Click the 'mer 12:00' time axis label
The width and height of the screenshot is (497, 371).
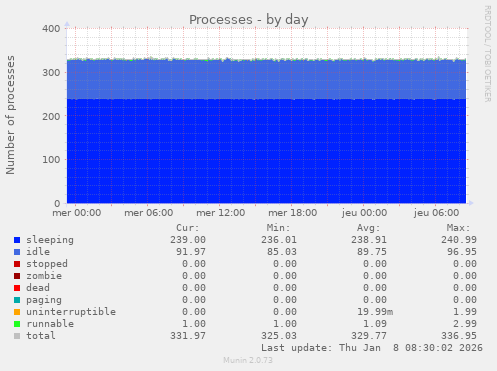click(221, 213)
